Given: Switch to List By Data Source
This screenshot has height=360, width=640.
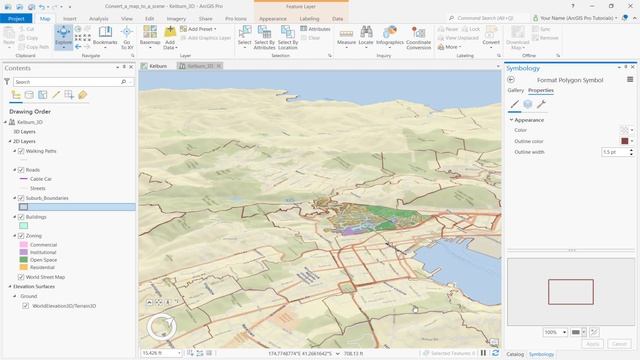Looking at the screenshot, I should 29,95.
